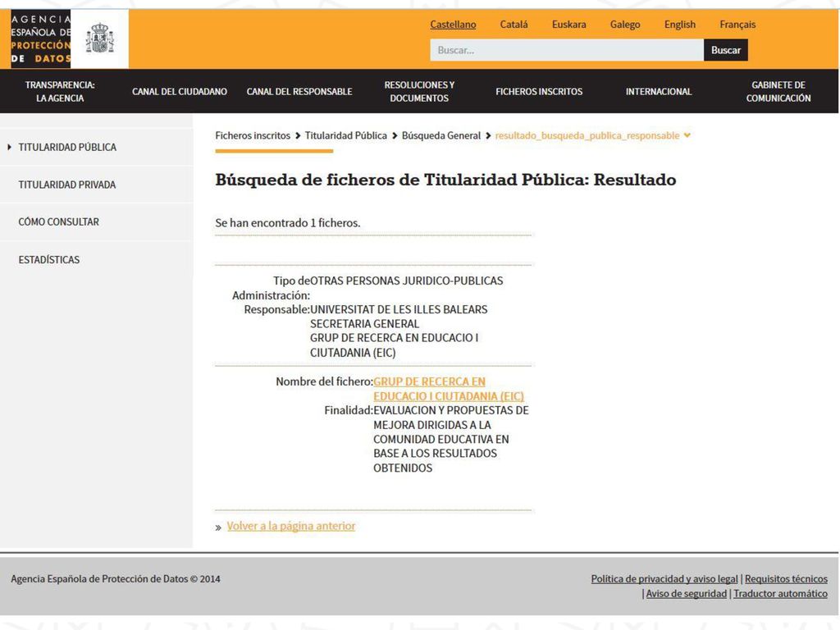The image size is (840, 630).
Task: Open the Grup de Recerca en Educacio fichero link
Action: [x=449, y=389]
